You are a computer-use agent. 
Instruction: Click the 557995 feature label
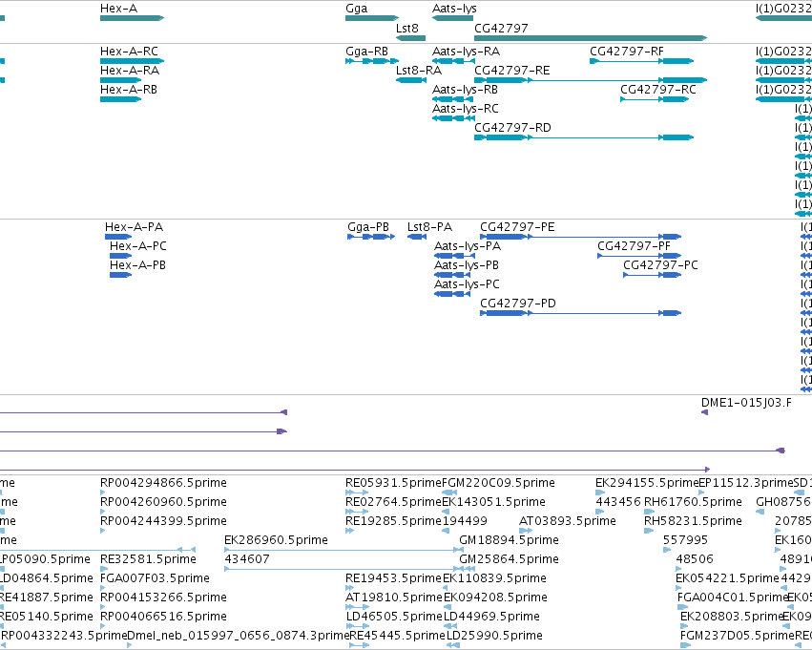685,540
